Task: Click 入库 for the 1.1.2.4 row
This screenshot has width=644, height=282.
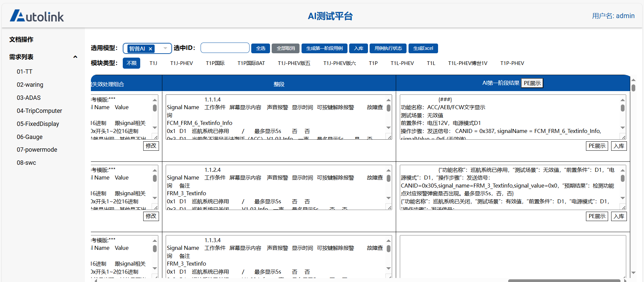Action: (619, 216)
